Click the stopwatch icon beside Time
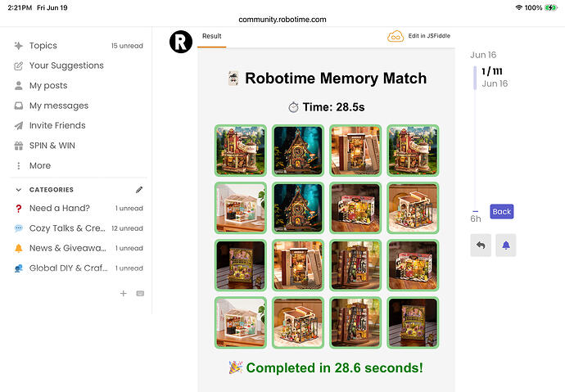 pos(293,107)
